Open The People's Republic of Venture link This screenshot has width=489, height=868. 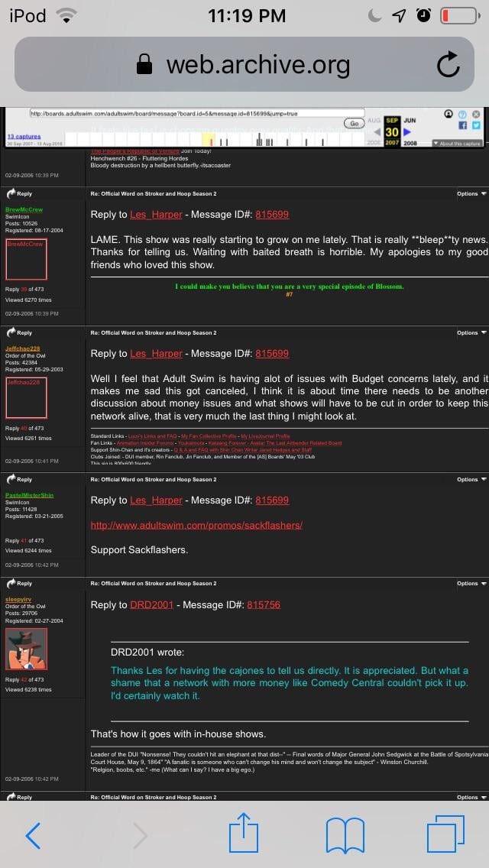pyautogui.click(x=134, y=151)
